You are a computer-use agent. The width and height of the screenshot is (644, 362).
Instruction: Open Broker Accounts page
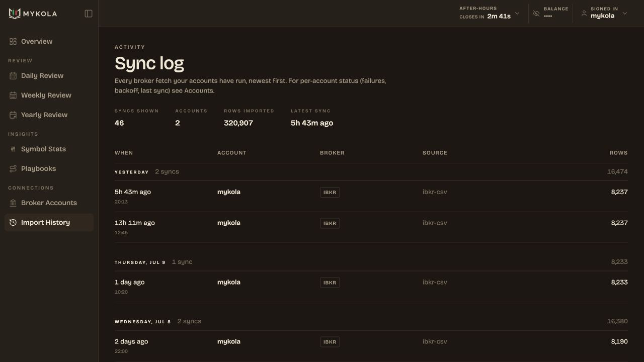(49, 203)
